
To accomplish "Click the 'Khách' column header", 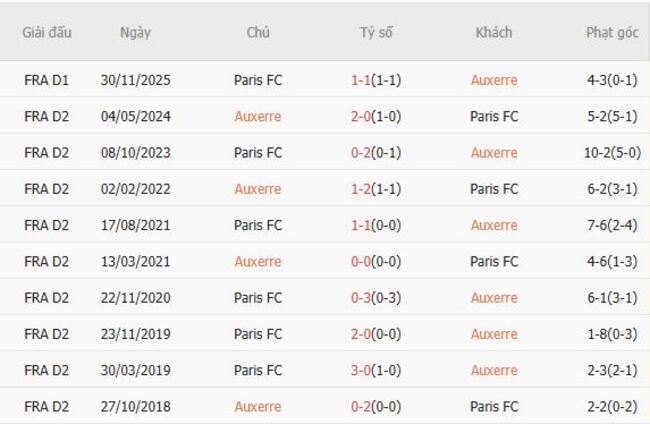I will pyautogui.click(x=494, y=33).
